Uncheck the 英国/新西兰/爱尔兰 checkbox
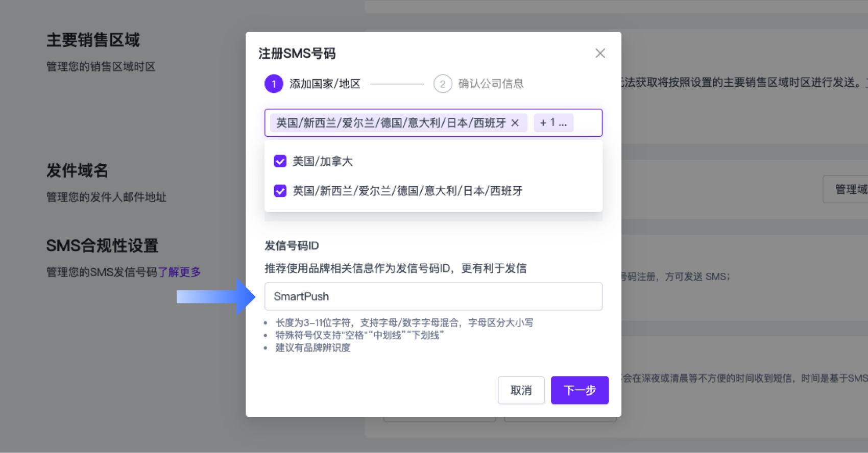868x453 pixels. 280,191
